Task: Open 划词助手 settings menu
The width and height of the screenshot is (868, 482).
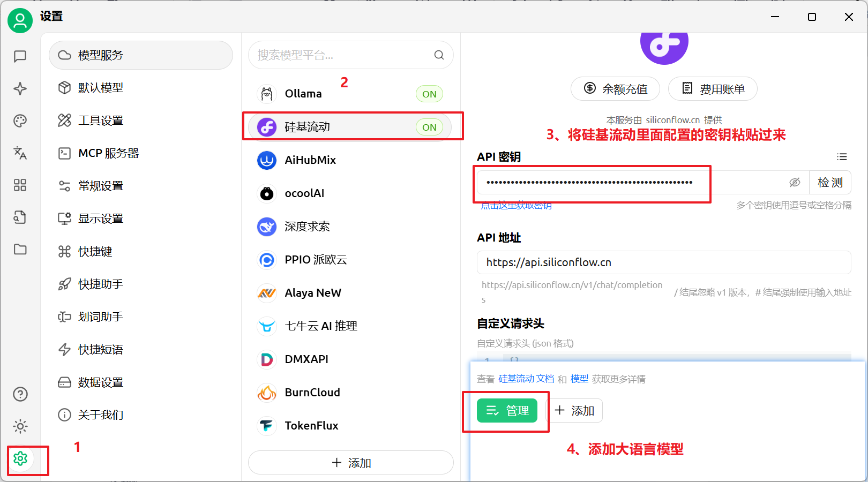Action: click(141, 317)
